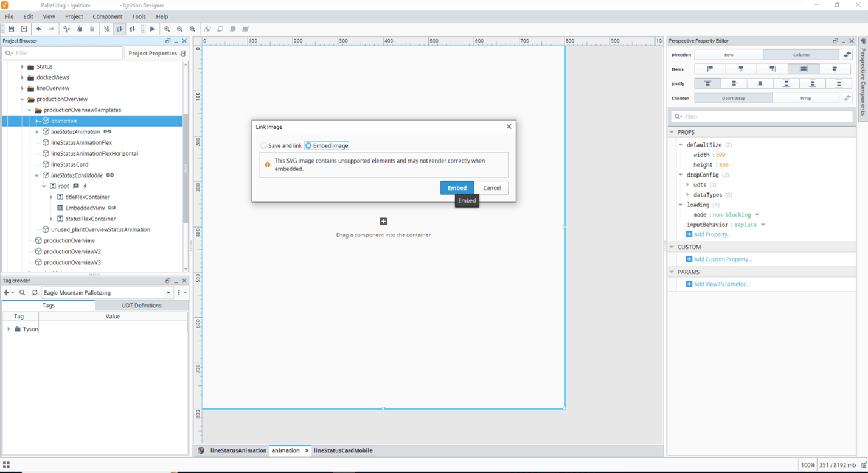Open the loading mode dropdown
868x473 pixels.
(757, 215)
